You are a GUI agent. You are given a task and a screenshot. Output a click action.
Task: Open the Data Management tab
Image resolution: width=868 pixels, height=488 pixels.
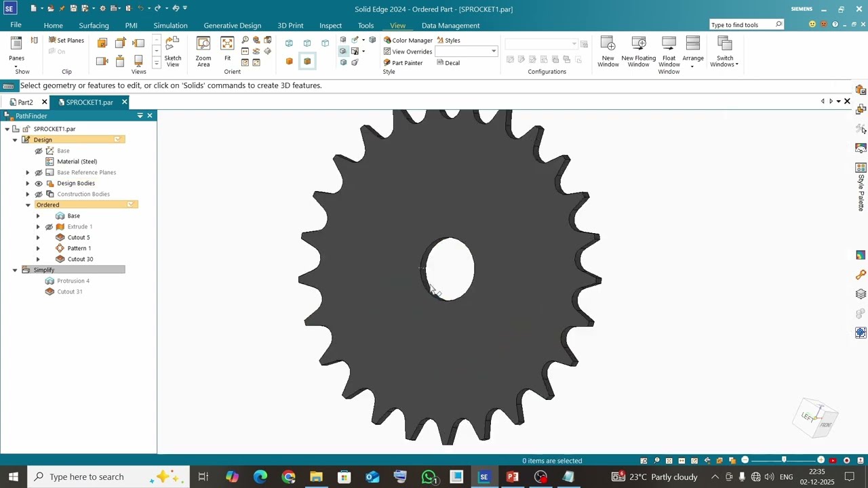(450, 26)
